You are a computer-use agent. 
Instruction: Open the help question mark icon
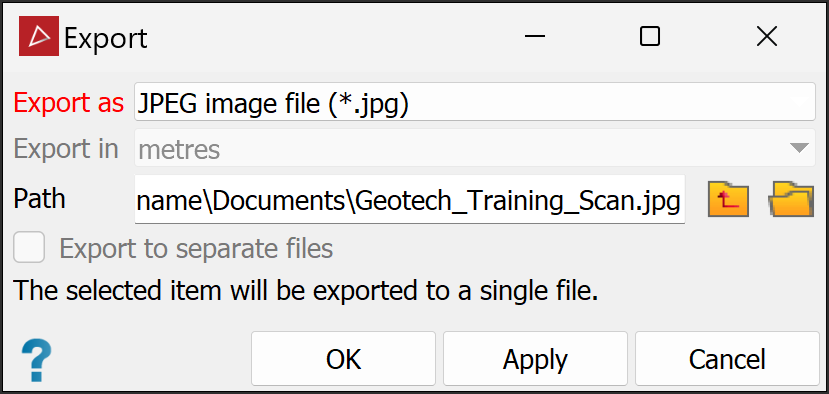(36, 361)
